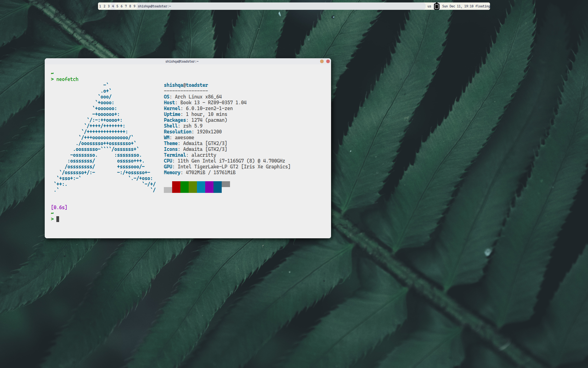Click the purple color block in neofetch palette
The height and width of the screenshot is (368, 588).
209,187
